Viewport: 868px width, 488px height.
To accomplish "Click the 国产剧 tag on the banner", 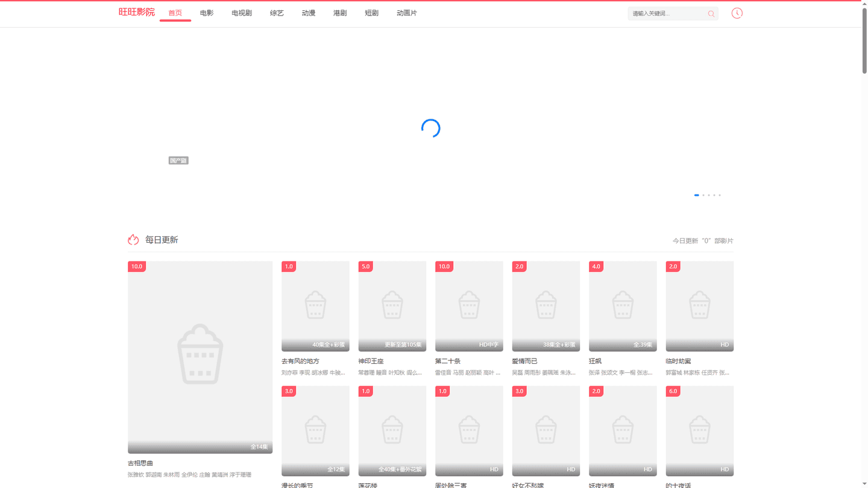I will click(x=178, y=161).
